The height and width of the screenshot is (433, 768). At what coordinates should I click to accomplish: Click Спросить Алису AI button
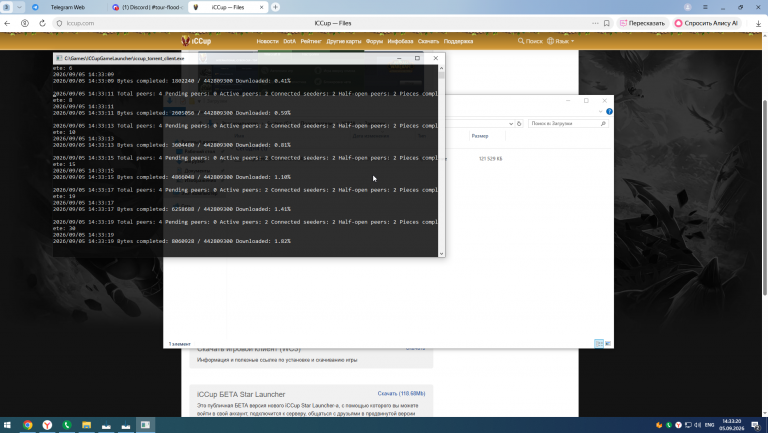(x=706, y=23)
